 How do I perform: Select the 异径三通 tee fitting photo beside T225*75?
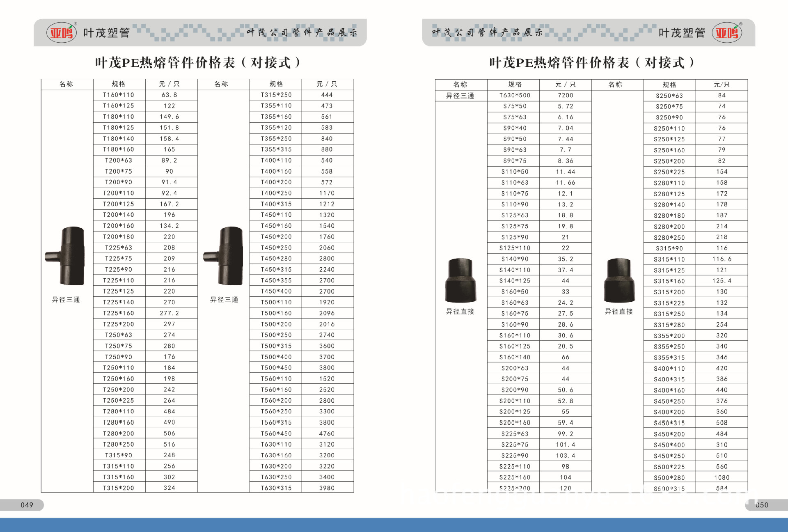(65, 256)
